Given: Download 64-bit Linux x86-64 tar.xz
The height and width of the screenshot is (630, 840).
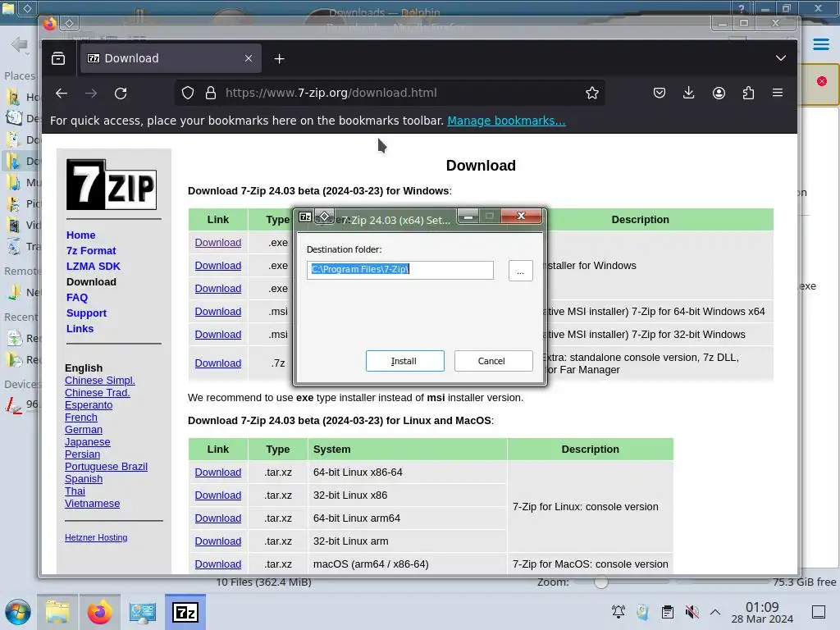Looking at the screenshot, I should click(x=218, y=472).
